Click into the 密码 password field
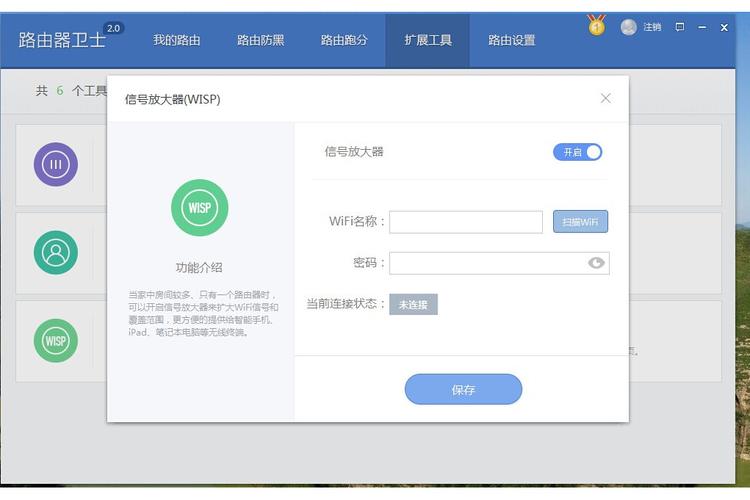Viewport: 750px width, 500px height. (485, 263)
